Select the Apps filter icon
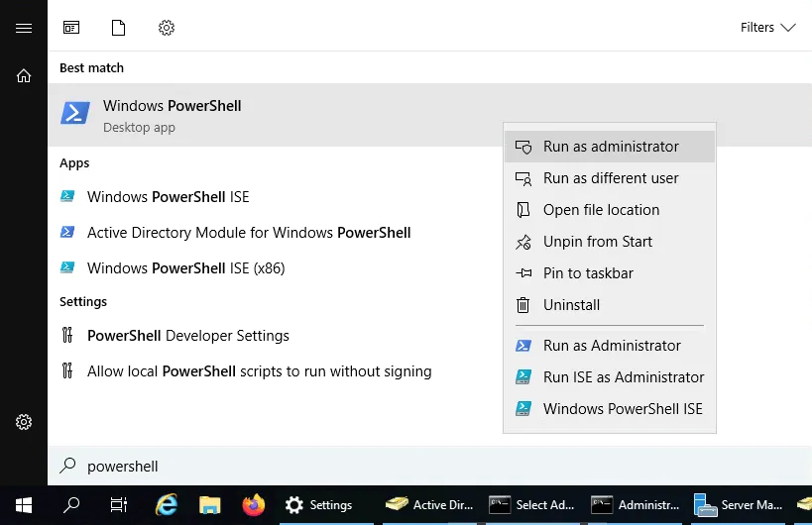 [x=71, y=28]
